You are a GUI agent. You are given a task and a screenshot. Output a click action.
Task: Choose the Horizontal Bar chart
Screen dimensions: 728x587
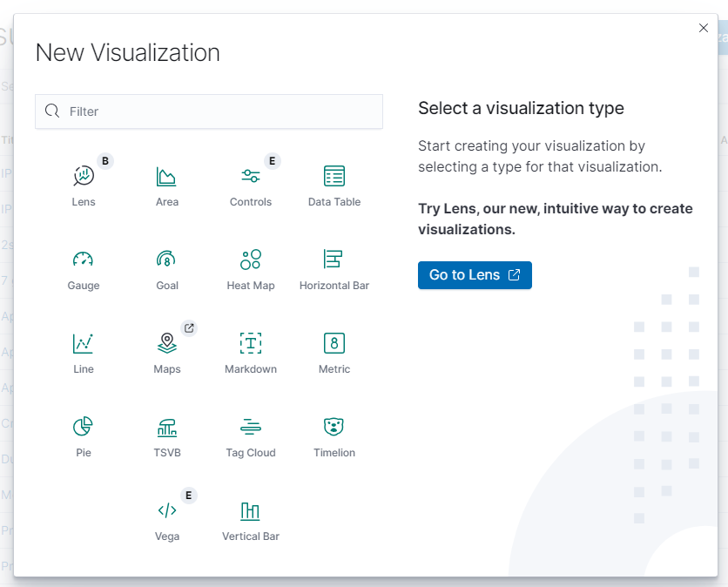tap(334, 260)
